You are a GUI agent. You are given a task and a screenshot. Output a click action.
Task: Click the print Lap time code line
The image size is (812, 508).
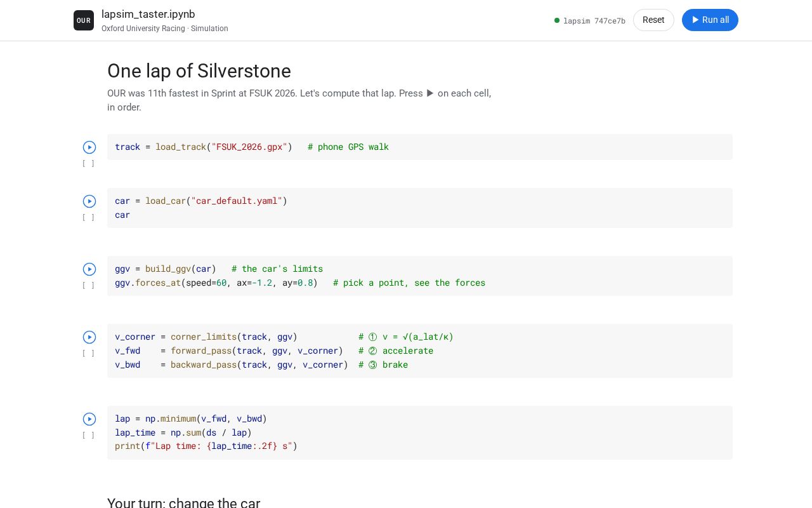click(x=206, y=446)
